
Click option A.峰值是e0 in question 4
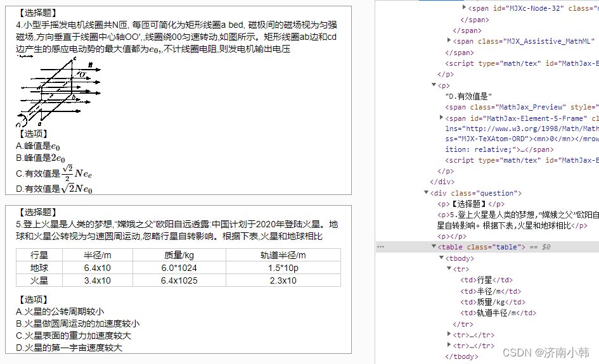pyautogui.click(x=38, y=146)
